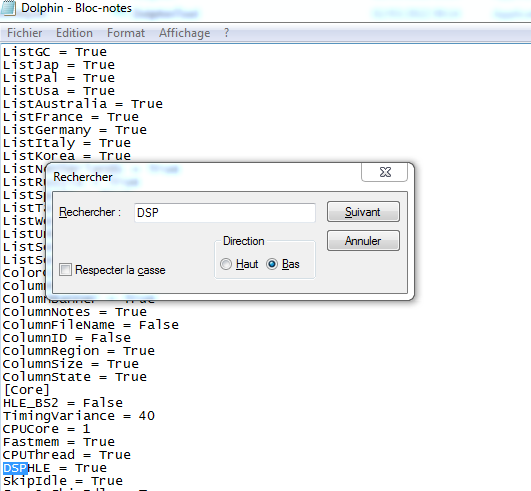Viewport: 531px width, 491px height.
Task: Click the line 'ColumnFileName = False'
Action: pos(91,325)
